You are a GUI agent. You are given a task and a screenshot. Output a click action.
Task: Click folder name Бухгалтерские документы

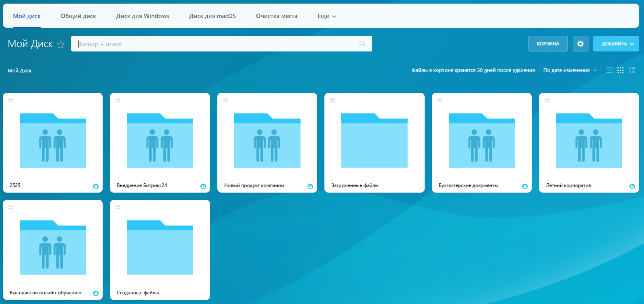point(468,185)
